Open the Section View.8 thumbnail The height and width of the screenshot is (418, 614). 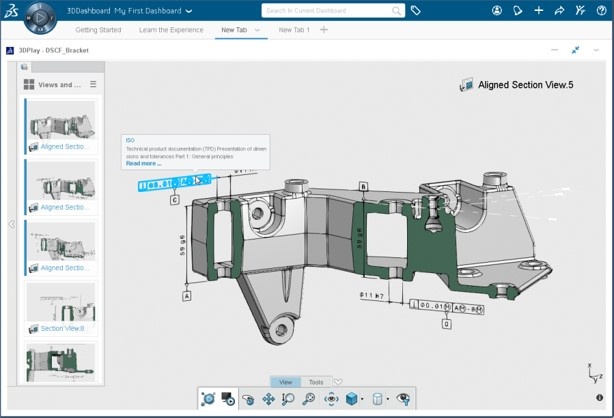[61, 308]
